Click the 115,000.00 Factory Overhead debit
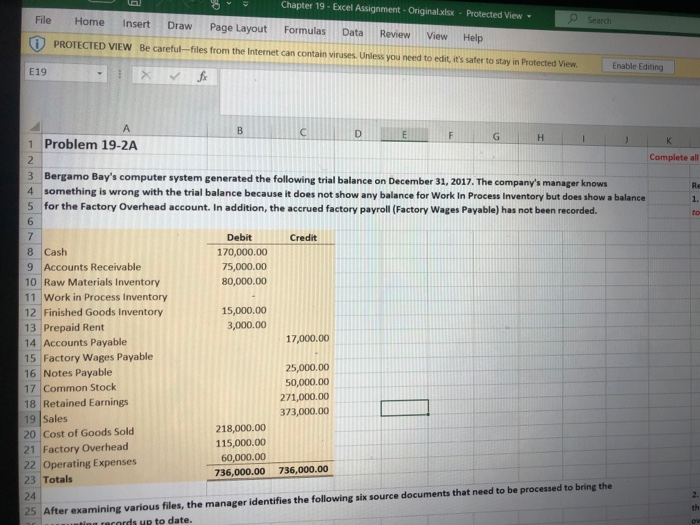Image resolution: width=700 pixels, height=525 pixels. (241, 443)
